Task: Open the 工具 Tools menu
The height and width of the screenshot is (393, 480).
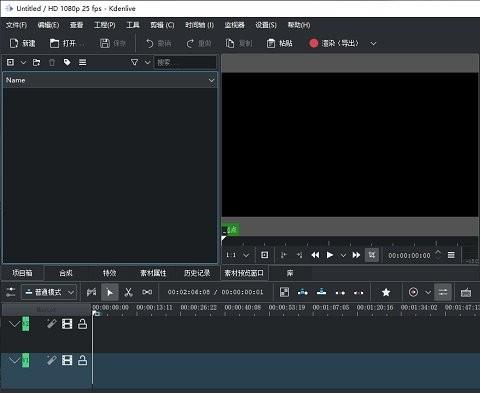Action: pyautogui.click(x=133, y=25)
